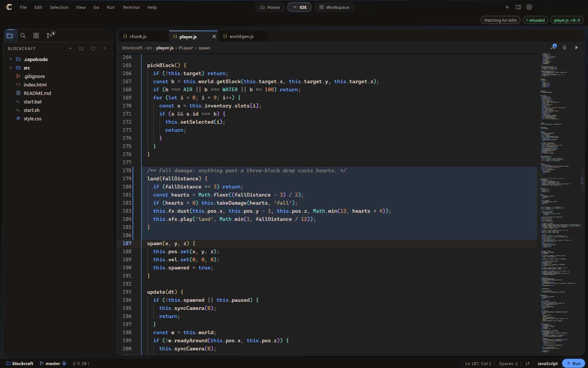Click the editor vertical scrollbar thumb
Screen dimensions: 588x368
coord(582,180)
